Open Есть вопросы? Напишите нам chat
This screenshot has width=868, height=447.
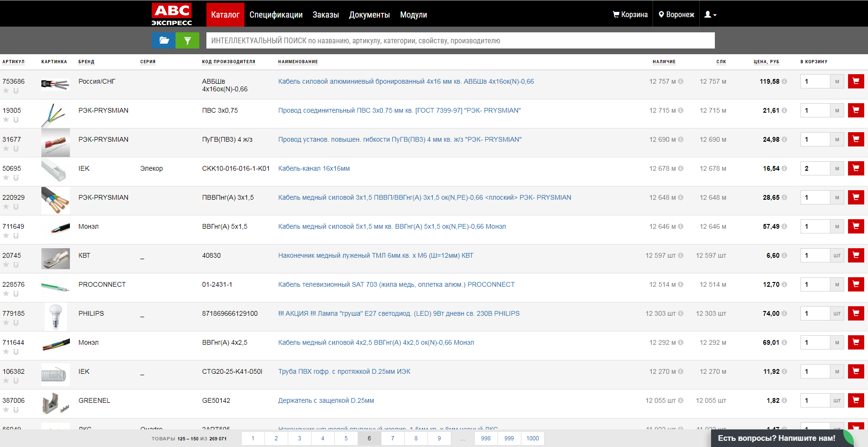click(x=776, y=438)
